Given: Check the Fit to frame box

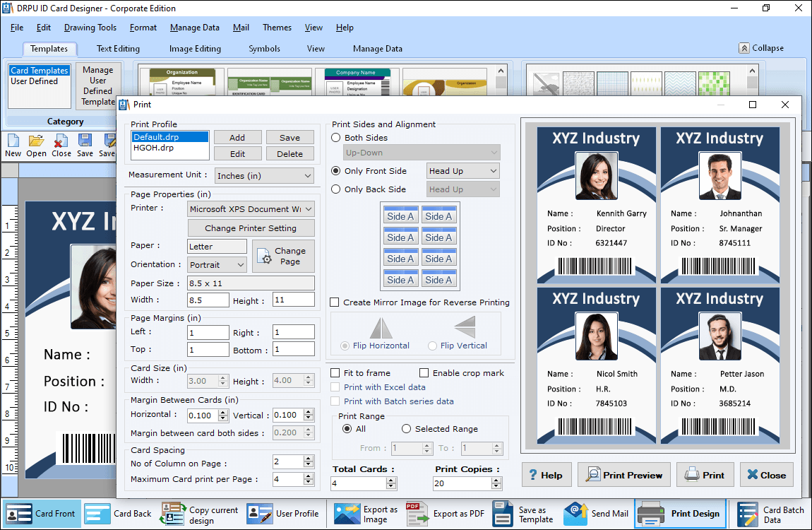Looking at the screenshot, I should pyautogui.click(x=335, y=373).
